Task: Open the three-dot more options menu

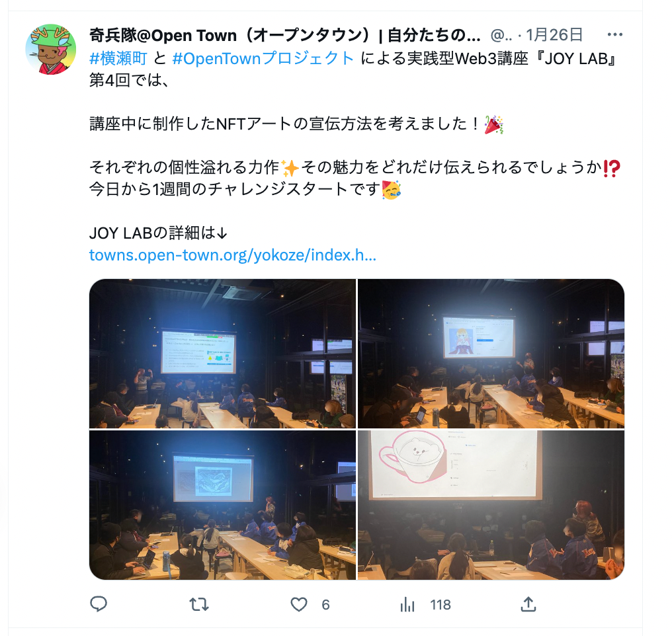Action: (615, 34)
